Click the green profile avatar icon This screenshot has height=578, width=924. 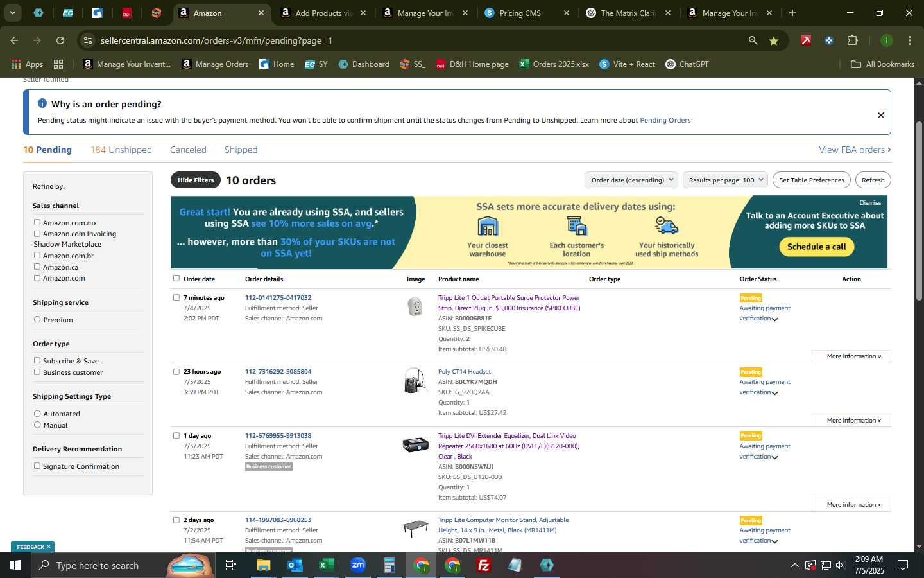click(887, 40)
